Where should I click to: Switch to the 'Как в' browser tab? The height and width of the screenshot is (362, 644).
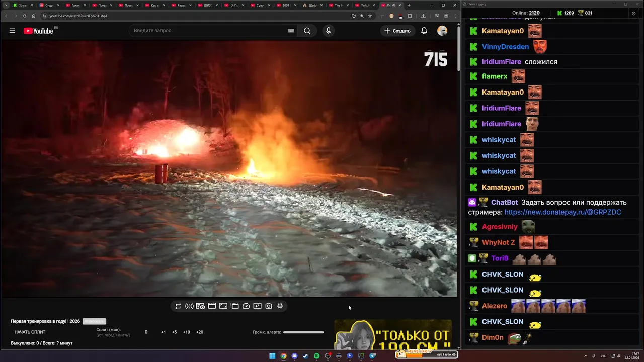[x=154, y=5]
